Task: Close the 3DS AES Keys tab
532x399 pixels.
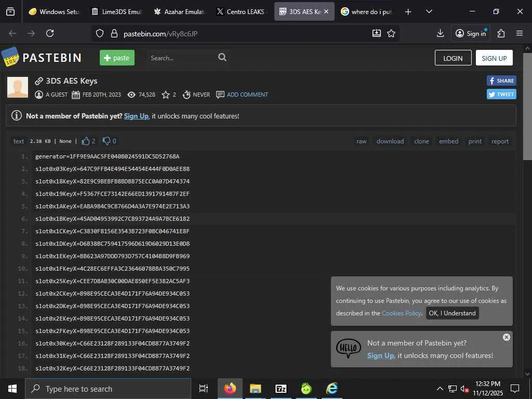Action: 326,11
